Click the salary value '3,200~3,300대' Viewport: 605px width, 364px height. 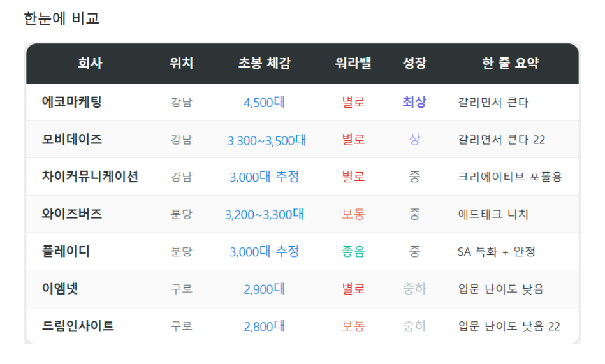coord(265,214)
